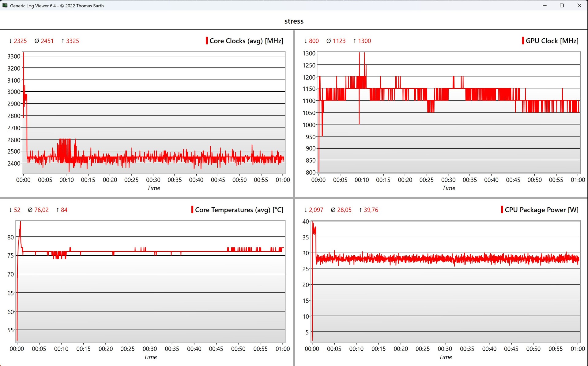Viewport: 588px width, 366px height.
Task: Click the Core Temperatures minimum value 52
Action: (x=17, y=210)
